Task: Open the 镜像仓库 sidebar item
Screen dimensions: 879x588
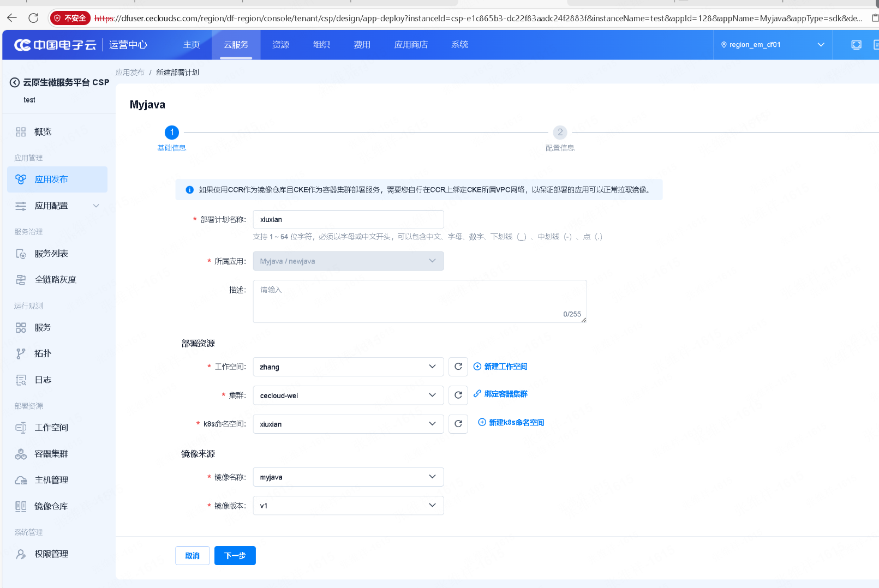Action: [x=51, y=506]
